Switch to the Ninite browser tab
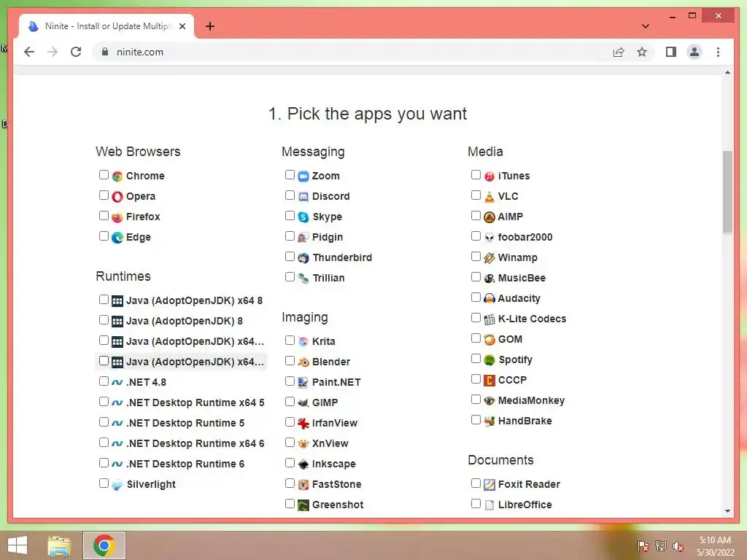 tap(107, 26)
